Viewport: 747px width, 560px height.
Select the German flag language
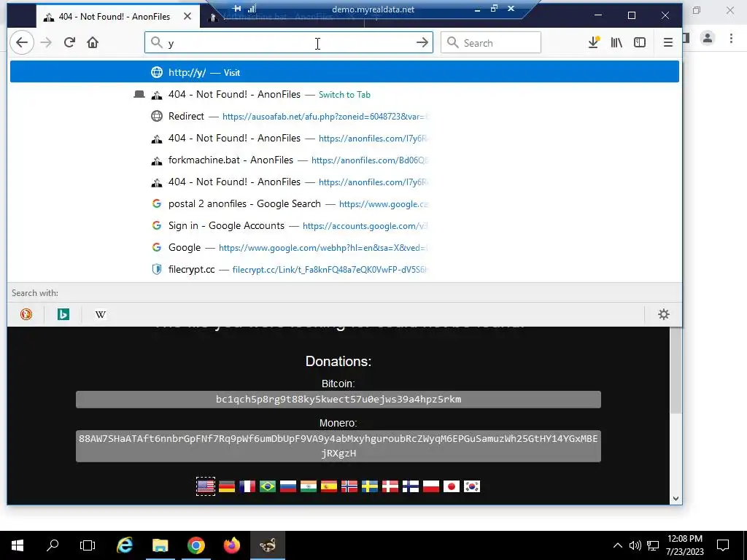pyautogui.click(x=227, y=486)
